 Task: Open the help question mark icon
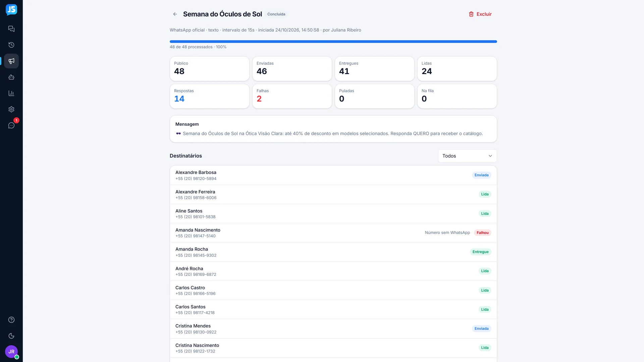11,320
